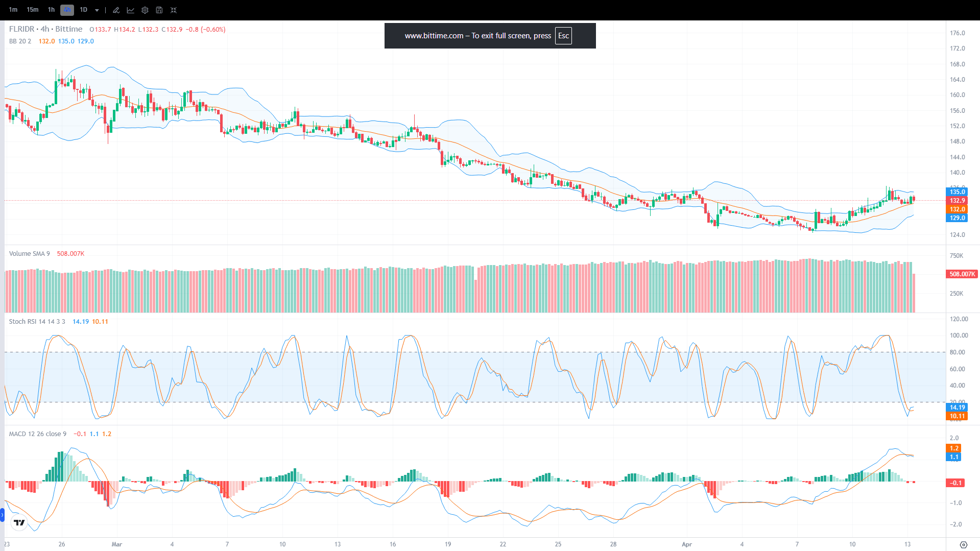
Task: Toggle the Stoch RSI indicator display
Action: pyautogui.click(x=36, y=322)
